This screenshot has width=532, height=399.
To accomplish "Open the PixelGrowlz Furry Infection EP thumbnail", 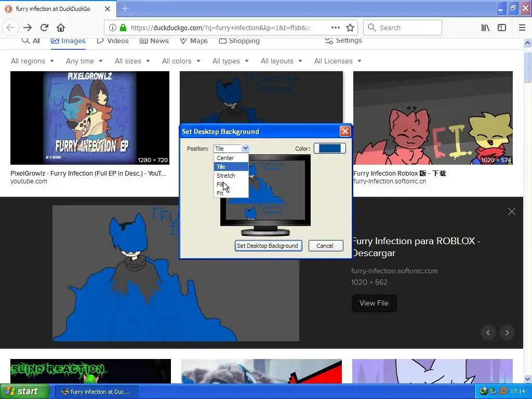I will (x=90, y=118).
